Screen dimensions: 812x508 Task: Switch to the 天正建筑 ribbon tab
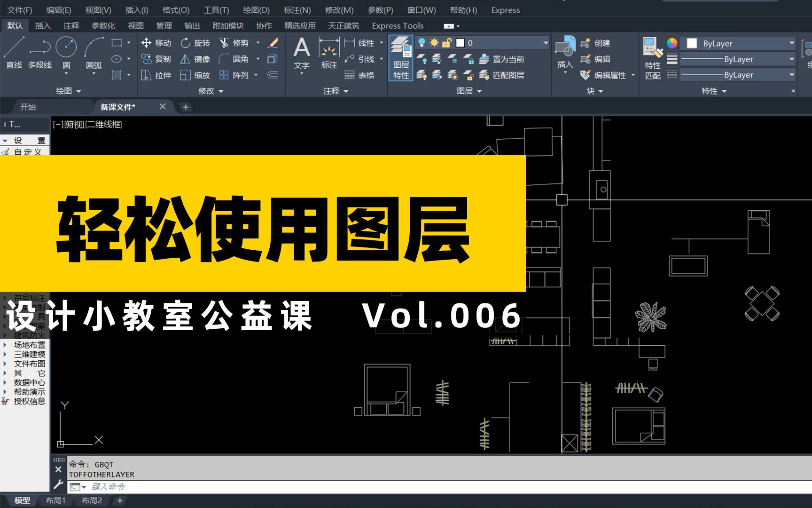(344, 26)
